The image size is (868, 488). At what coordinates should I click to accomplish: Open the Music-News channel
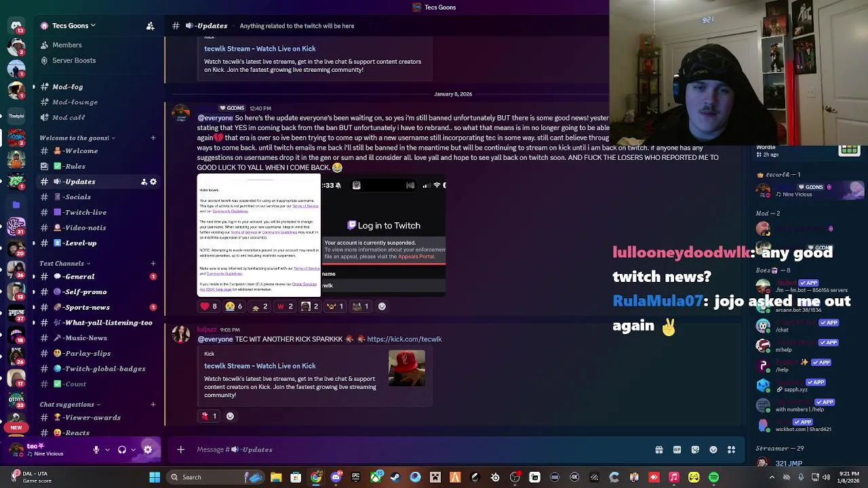point(98,338)
